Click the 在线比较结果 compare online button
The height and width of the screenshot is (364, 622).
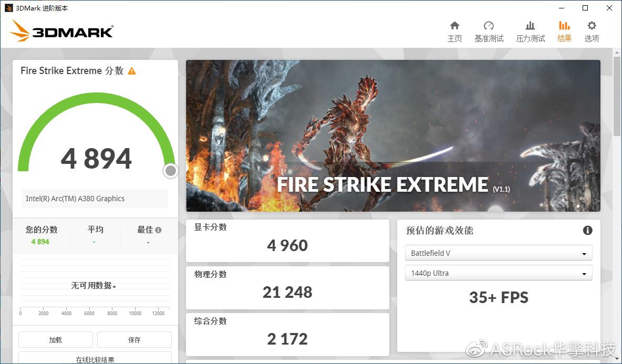95,358
